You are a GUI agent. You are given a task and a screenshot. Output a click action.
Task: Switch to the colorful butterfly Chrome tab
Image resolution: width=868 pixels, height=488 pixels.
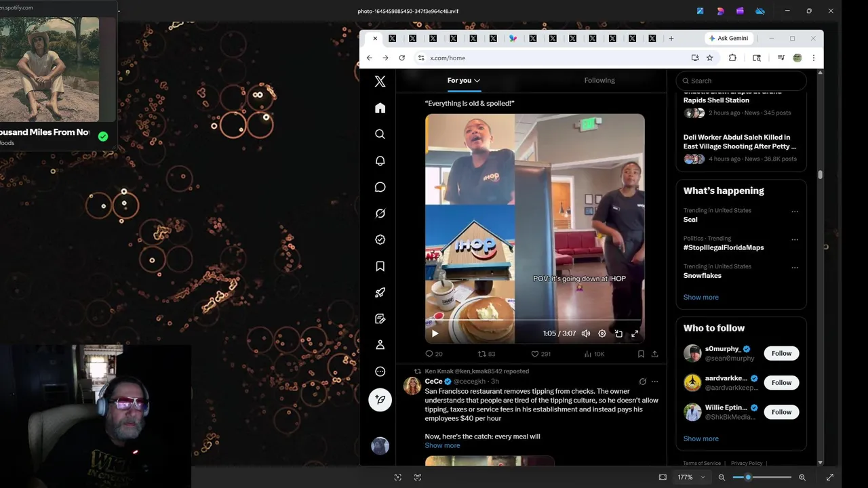[x=513, y=39]
